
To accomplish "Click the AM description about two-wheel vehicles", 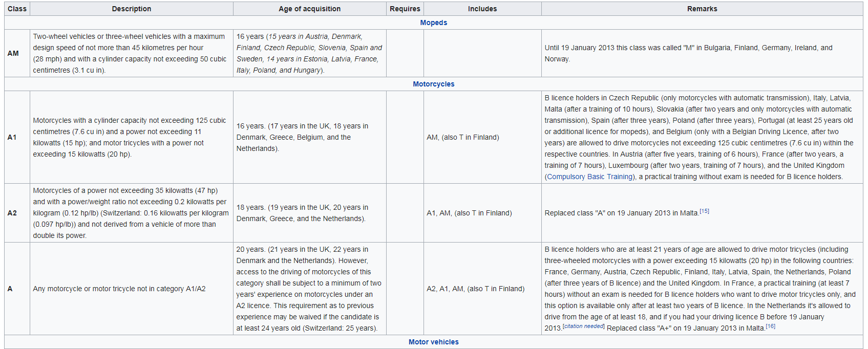I will (x=132, y=53).
